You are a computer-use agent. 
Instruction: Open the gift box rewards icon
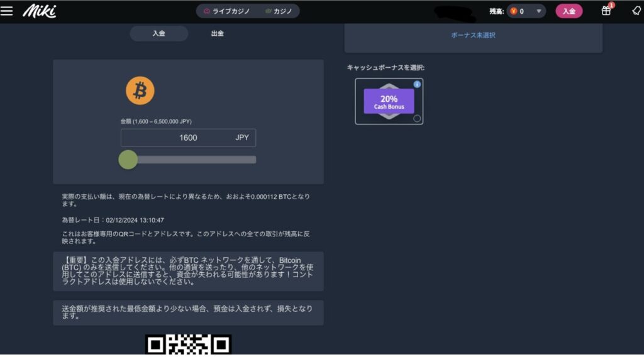[x=606, y=11]
